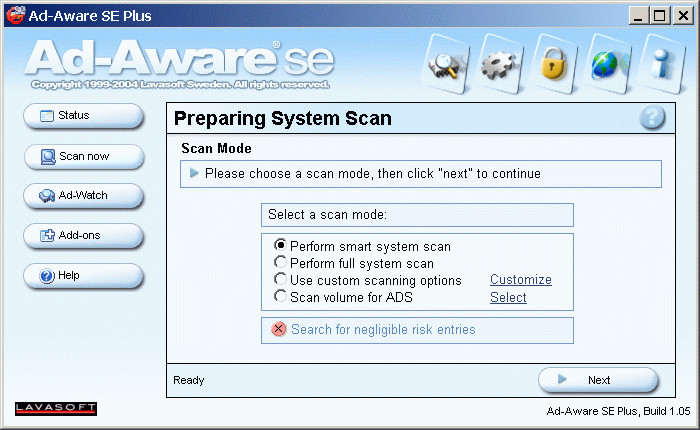Select Perform full system scan

(281, 263)
